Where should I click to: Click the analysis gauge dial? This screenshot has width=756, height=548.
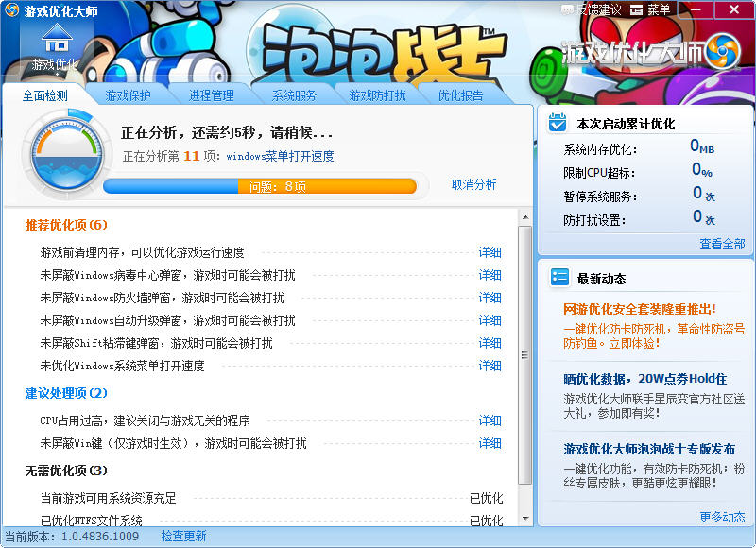(67, 155)
